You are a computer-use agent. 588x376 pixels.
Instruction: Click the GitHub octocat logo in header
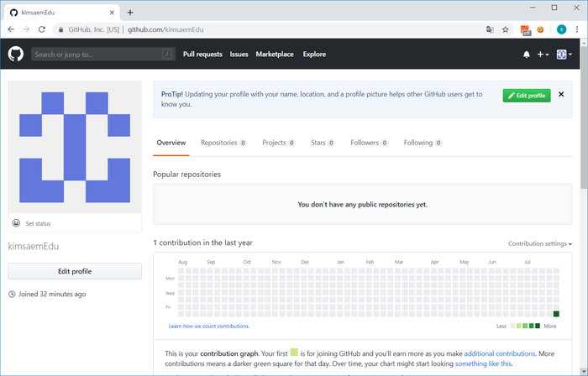(16, 54)
